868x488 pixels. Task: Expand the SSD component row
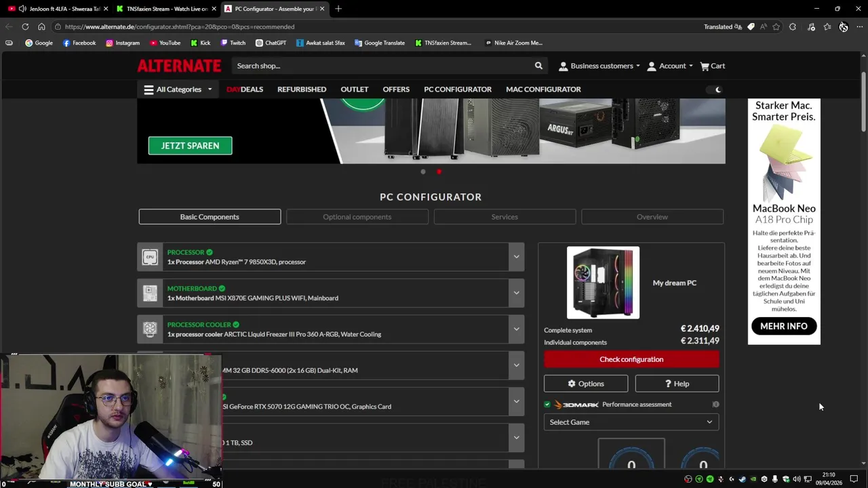[x=516, y=438]
